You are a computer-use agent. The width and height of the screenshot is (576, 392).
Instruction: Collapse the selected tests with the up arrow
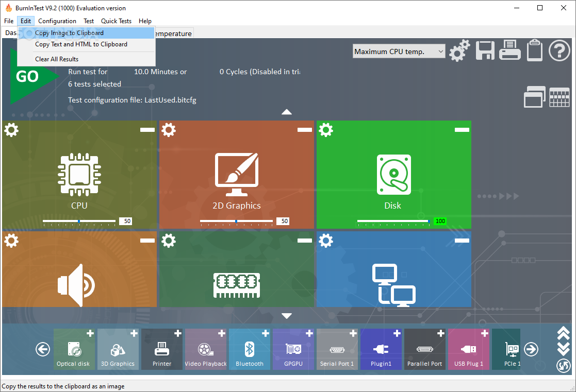pyautogui.click(x=287, y=112)
